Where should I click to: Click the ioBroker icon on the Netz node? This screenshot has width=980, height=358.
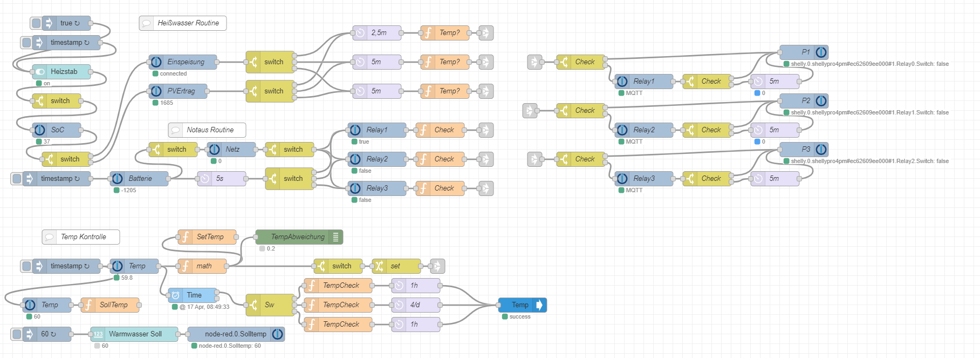pyautogui.click(x=214, y=150)
